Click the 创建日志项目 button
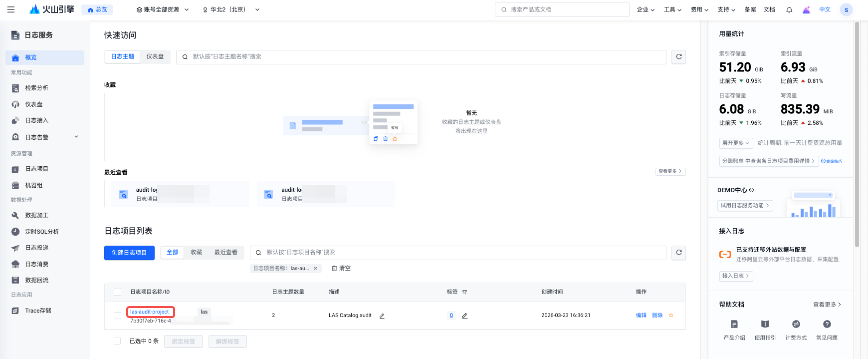The image size is (868, 359). [129, 253]
